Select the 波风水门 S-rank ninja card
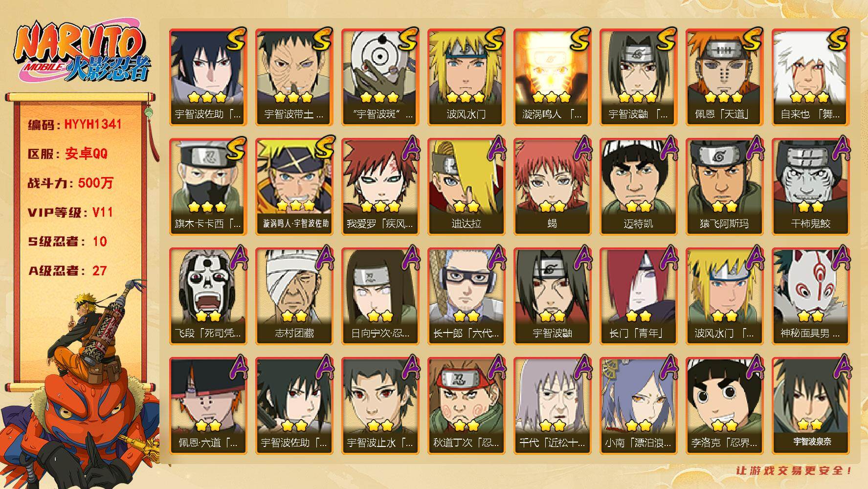This screenshot has width=868, height=489. (x=466, y=77)
